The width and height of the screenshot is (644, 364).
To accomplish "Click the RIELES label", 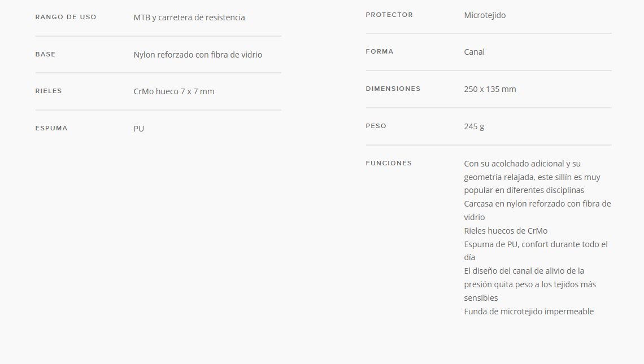I will click(x=49, y=91).
